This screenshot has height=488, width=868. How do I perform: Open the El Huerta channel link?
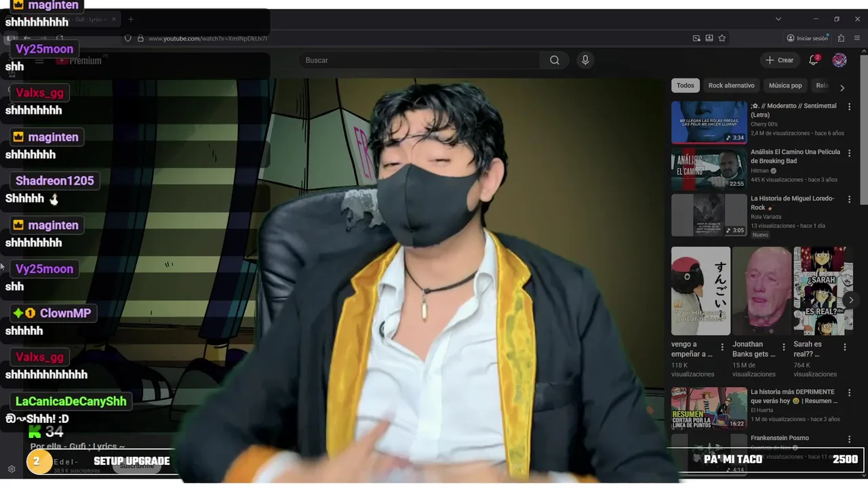click(x=762, y=410)
